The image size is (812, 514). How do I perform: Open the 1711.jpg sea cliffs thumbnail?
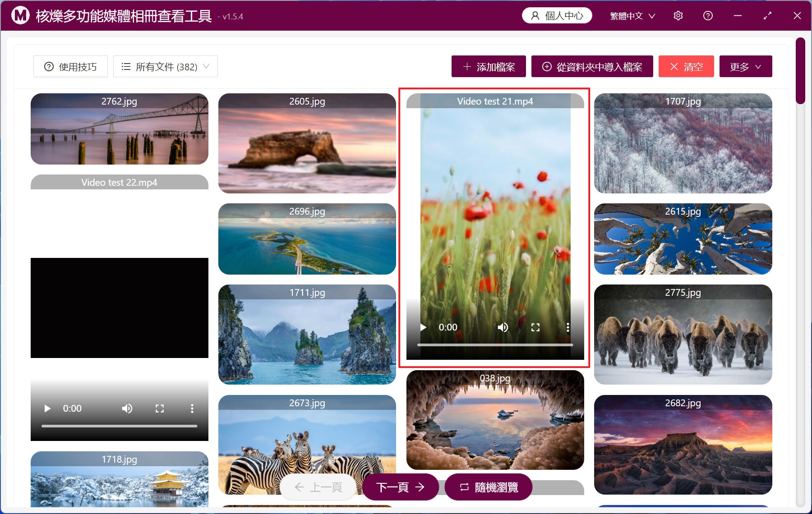tap(307, 335)
